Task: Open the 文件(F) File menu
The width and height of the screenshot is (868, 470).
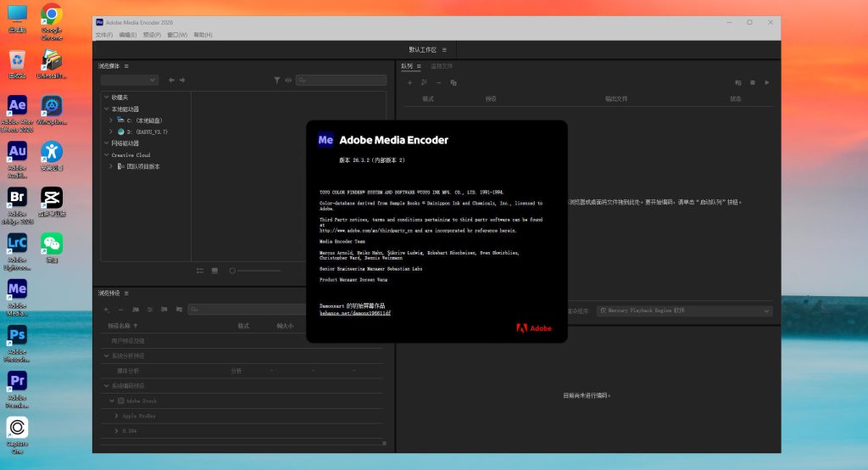Action: [x=104, y=35]
